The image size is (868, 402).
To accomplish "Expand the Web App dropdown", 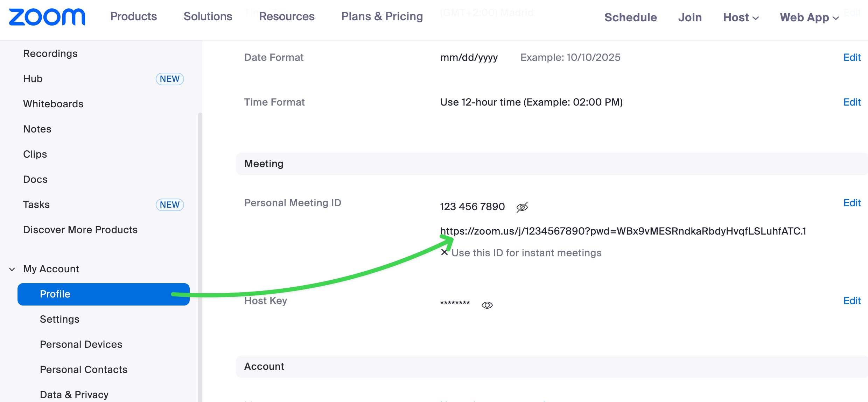I will 809,17.
